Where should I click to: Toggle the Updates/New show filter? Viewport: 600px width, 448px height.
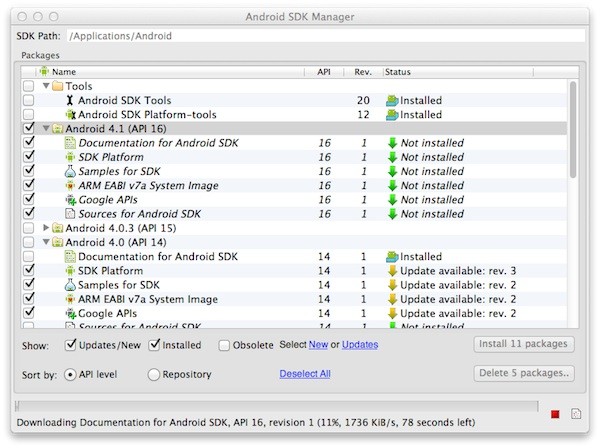[70, 345]
